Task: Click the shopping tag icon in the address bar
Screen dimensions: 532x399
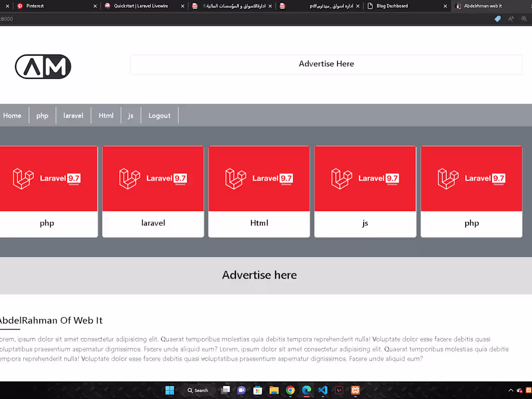Action: pyautogui.click(x=497, y=19)
